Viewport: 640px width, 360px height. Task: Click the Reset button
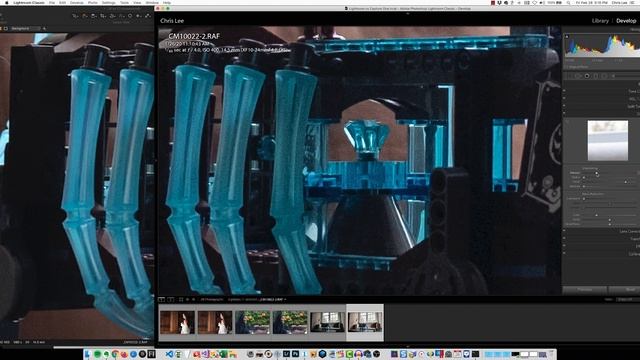click(625, 289)
